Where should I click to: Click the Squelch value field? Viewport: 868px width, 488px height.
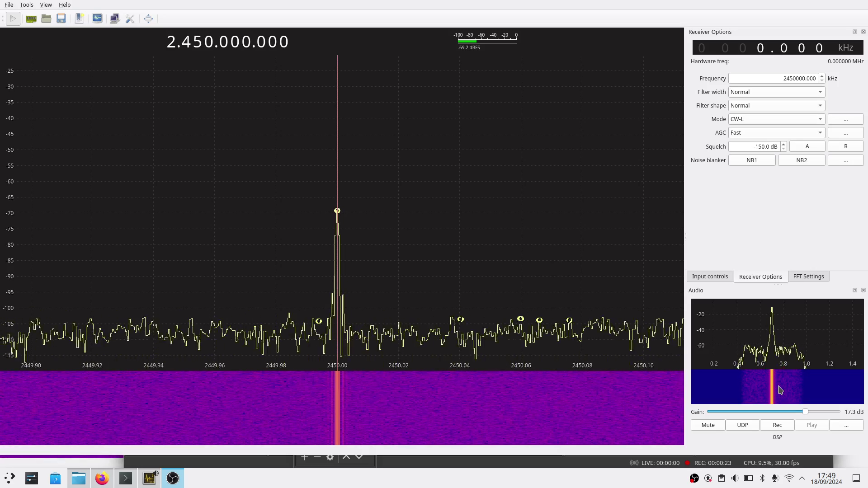coord(754,146)
